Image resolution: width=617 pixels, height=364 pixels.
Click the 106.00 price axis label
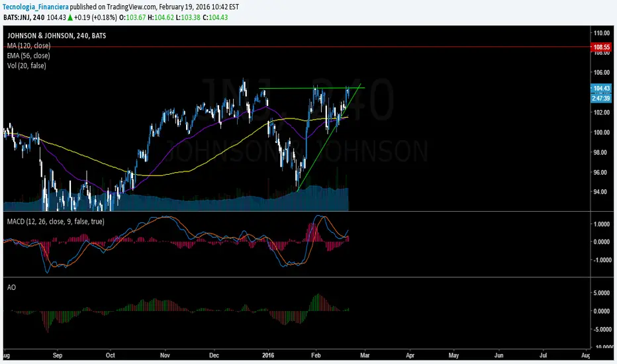[602, 72]
